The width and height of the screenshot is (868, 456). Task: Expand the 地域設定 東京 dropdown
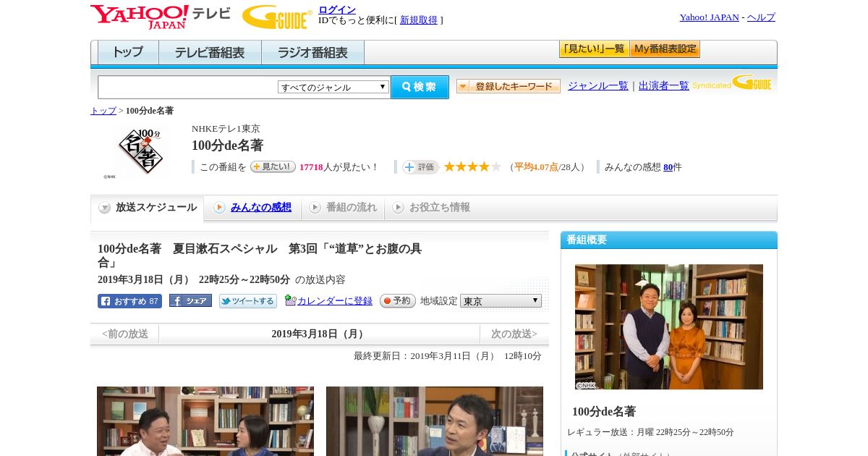pyautogui.click(x=501, y=300)
